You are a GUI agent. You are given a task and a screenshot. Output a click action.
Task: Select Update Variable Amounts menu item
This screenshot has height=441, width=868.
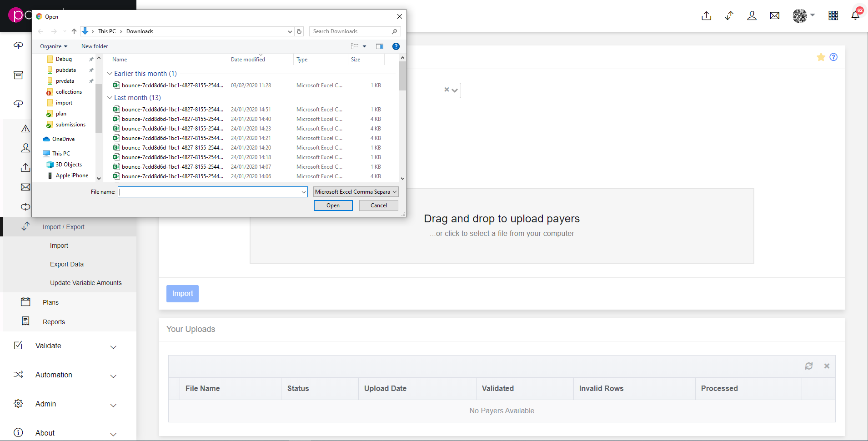point(86,283)
